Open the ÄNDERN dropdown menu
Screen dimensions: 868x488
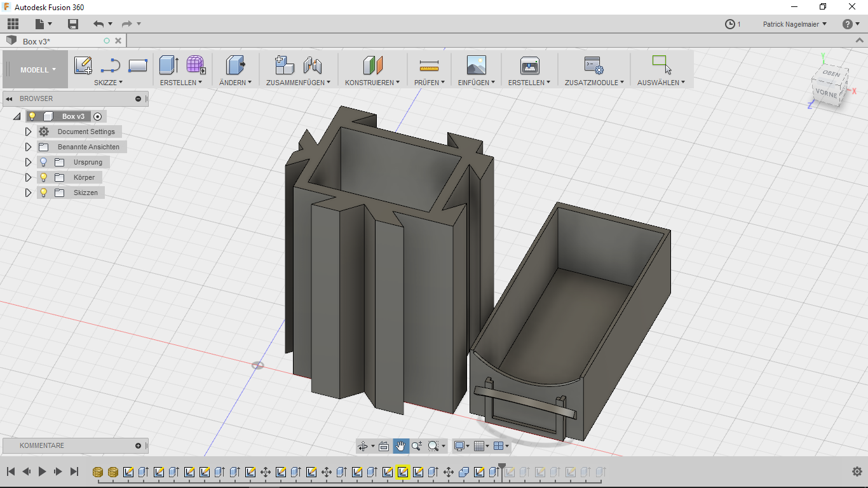[235, 82]
